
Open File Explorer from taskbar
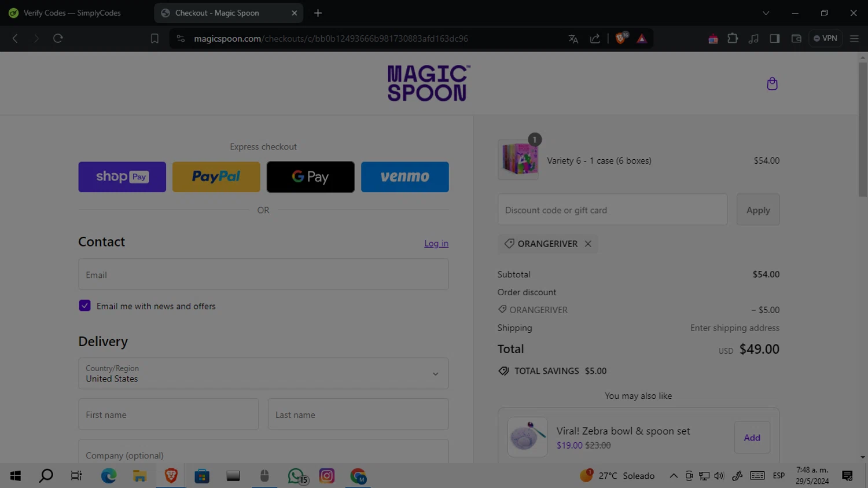pos(139,476)
